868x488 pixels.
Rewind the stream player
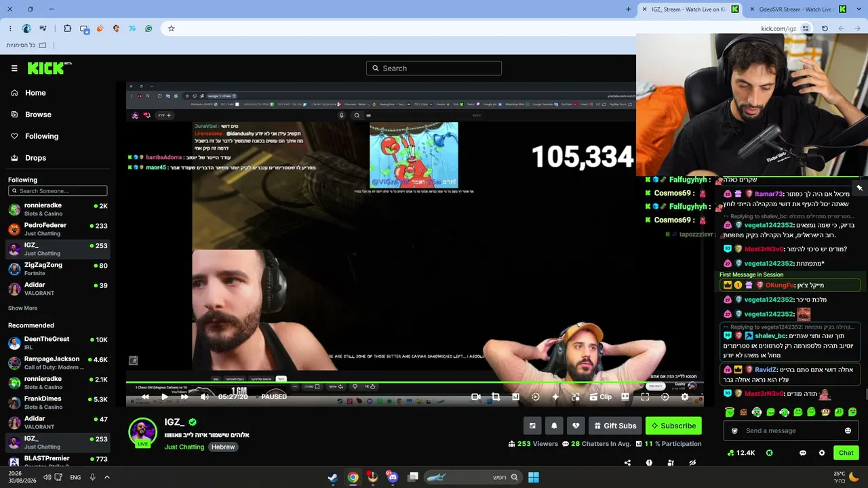(x=145, y=397)
